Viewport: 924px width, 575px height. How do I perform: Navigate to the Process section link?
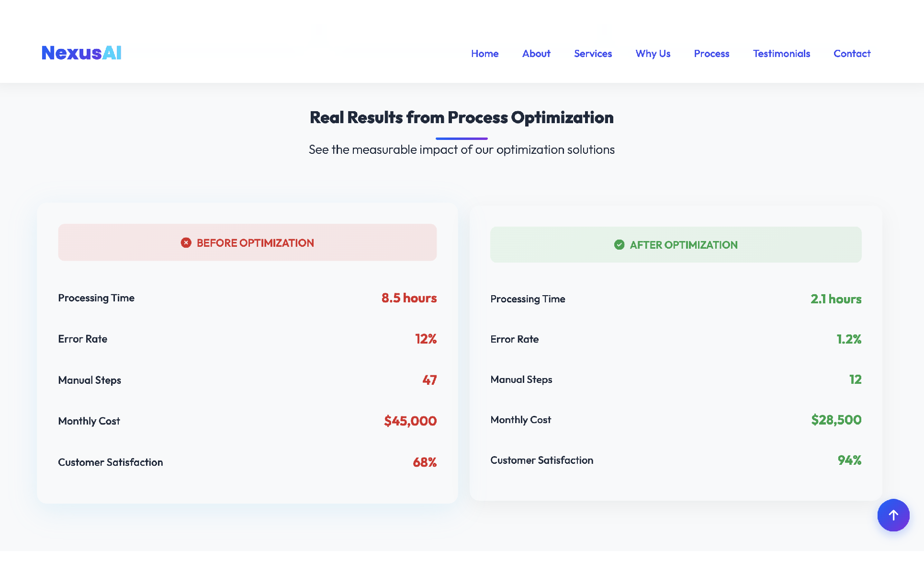point(711,54)
